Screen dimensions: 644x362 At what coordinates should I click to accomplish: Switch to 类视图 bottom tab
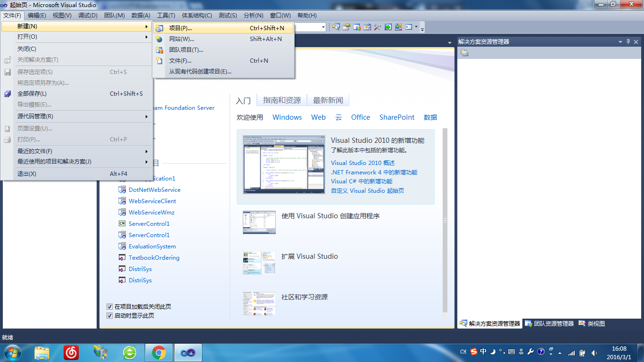click(592, 324)
